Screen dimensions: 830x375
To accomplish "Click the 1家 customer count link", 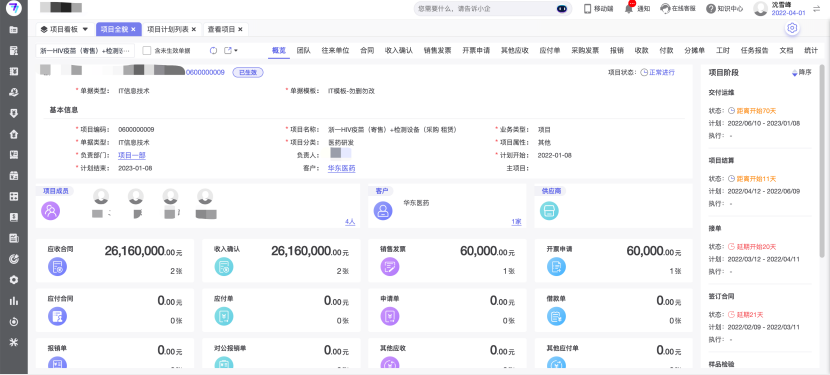I will (516, 222).
